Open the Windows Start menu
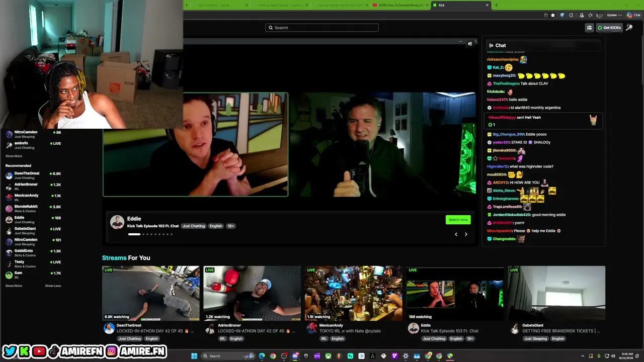 click(194, 356)
